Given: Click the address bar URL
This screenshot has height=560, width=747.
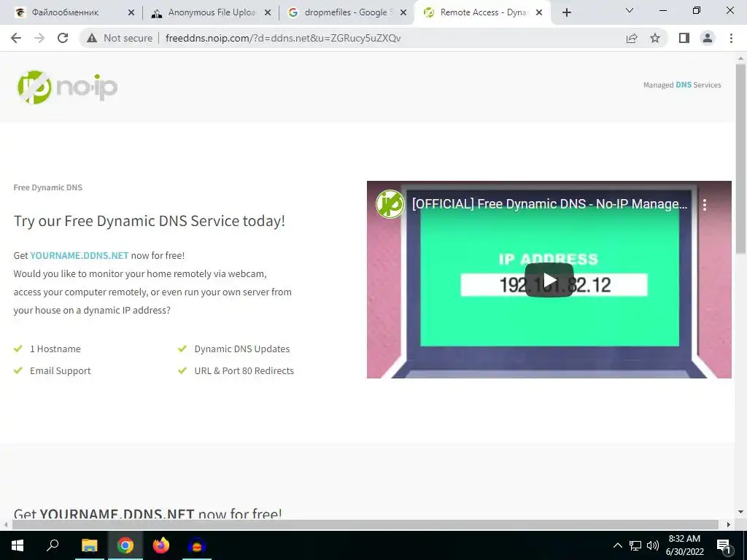Looking at the screenshot, I should [x=283, y=38].
